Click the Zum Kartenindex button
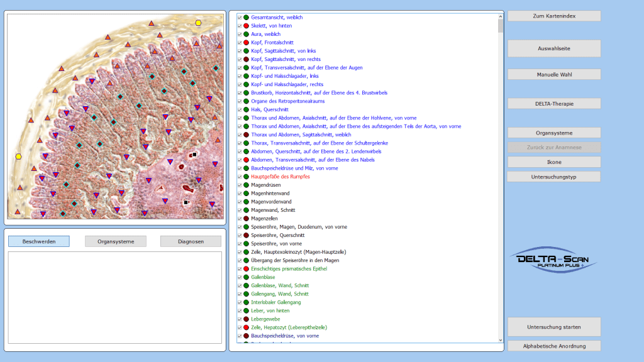Image resolution: width=644 pixels, height=362 pixels. click(554, 16)
